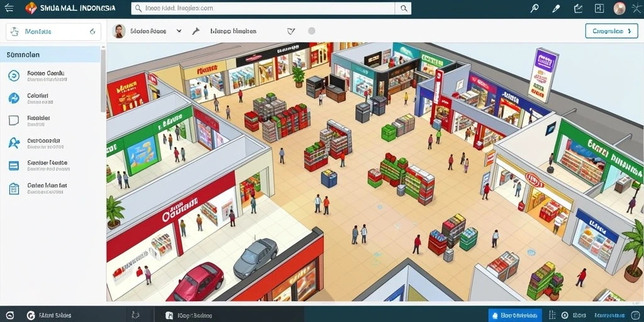Screen dimensions: 644x322
Task: Click the bug icon in the status bar
Action: tap(136, 316)
